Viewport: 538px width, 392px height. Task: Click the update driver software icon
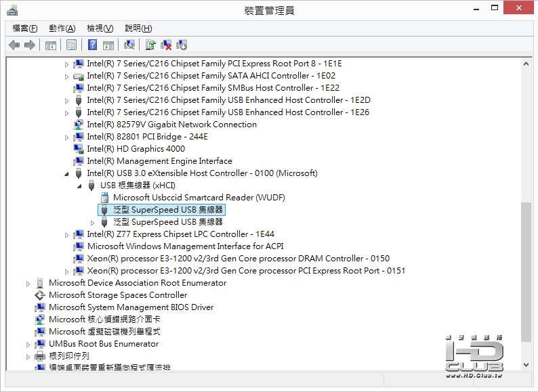point(150,45)
